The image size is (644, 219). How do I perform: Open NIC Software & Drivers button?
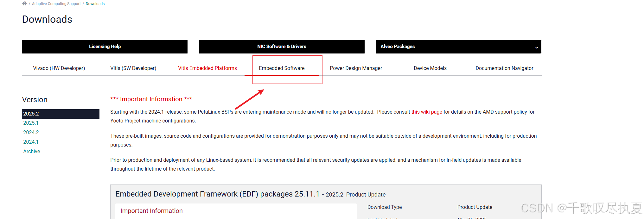point(282,47)
